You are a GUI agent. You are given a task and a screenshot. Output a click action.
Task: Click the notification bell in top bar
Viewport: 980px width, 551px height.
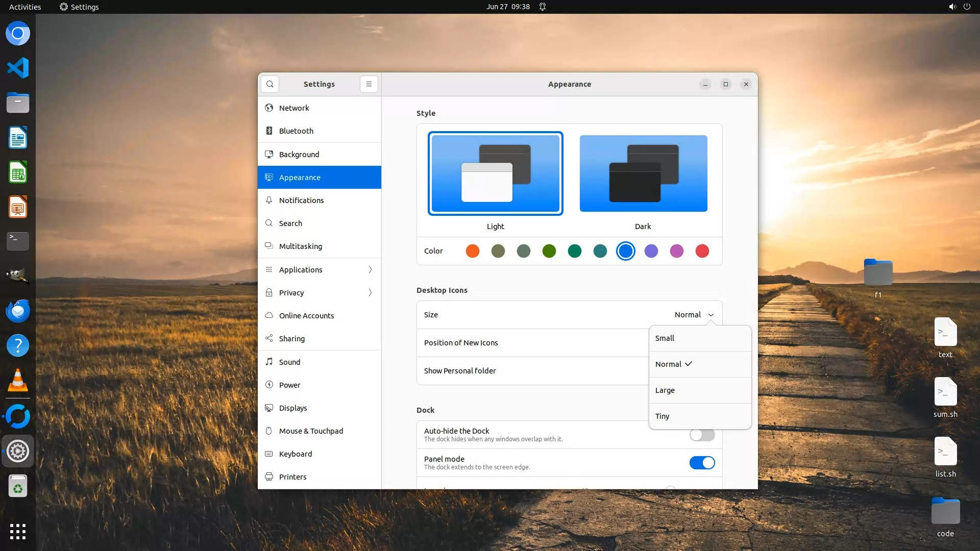click(543, 7)
